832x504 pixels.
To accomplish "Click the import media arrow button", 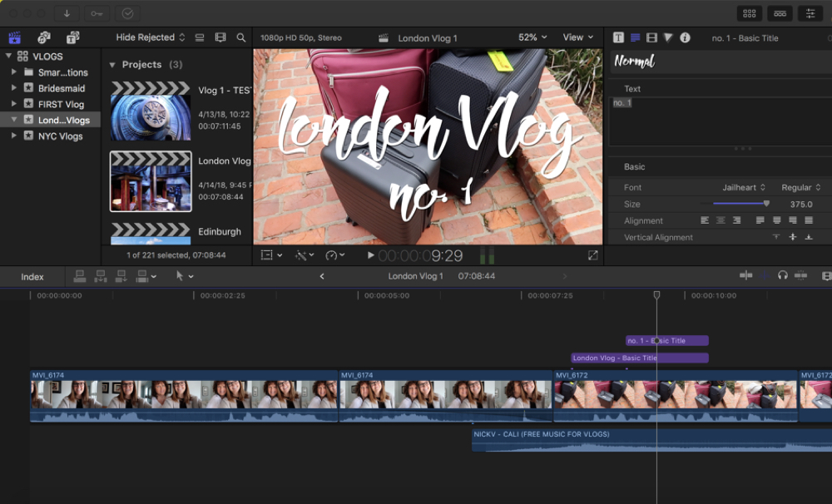I will click(x=67, y=13).
